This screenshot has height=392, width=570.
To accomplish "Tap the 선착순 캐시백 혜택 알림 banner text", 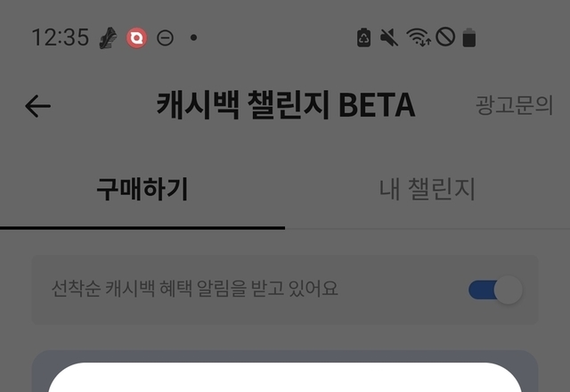I will tap(195, 289).
